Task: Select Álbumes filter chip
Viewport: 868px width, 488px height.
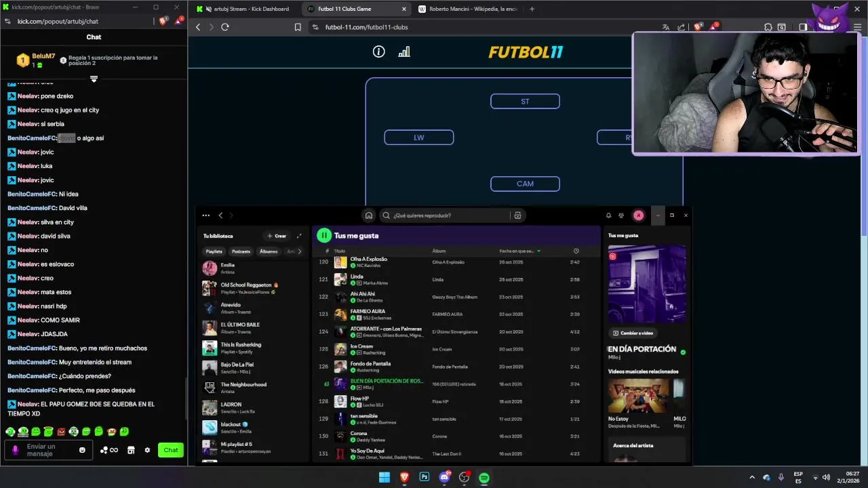Action: pos(269,251)
